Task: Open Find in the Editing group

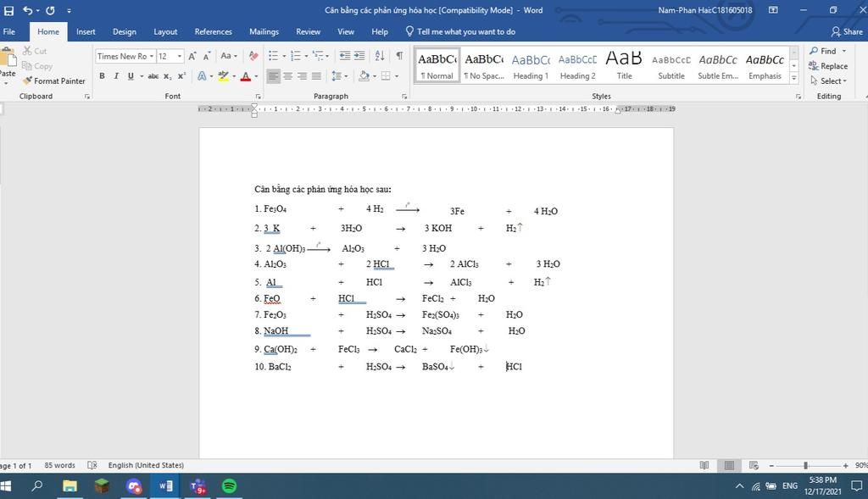Action: pyautogui.click(x=823, y=51)
